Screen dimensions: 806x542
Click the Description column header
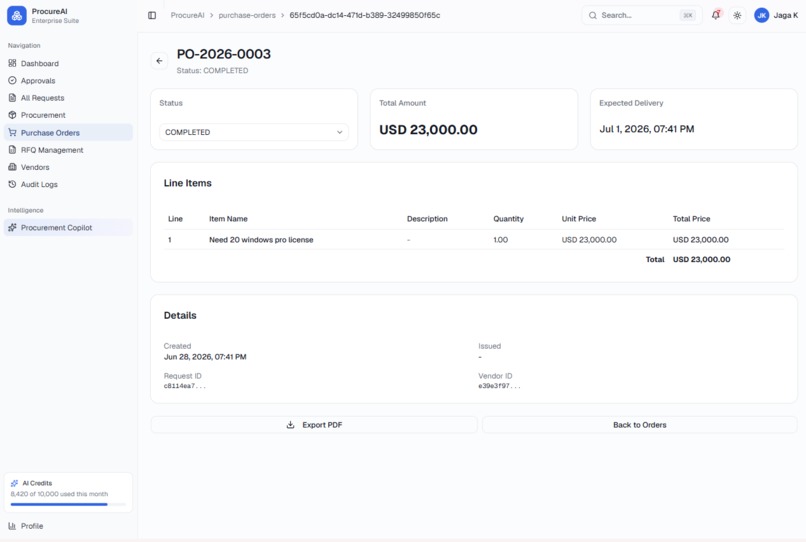click(x=427, y=219)
